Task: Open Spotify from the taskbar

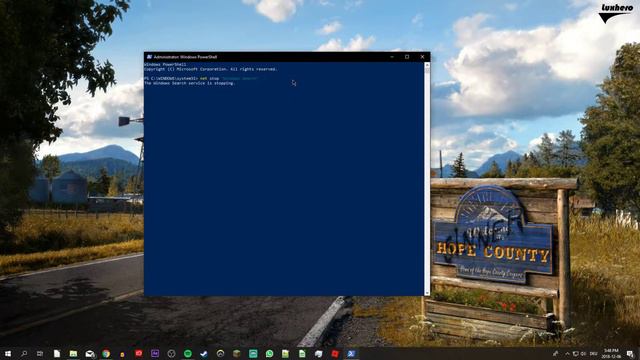Action: click(x=188, y=353)
